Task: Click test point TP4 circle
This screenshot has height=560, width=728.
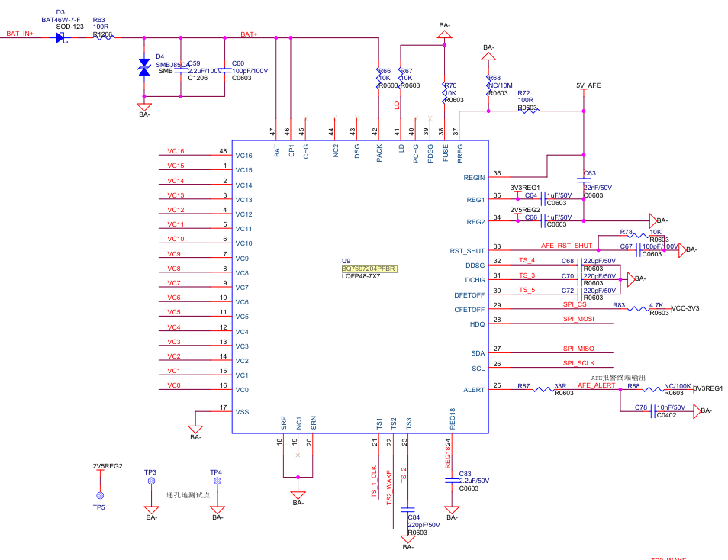Action: 217,481
